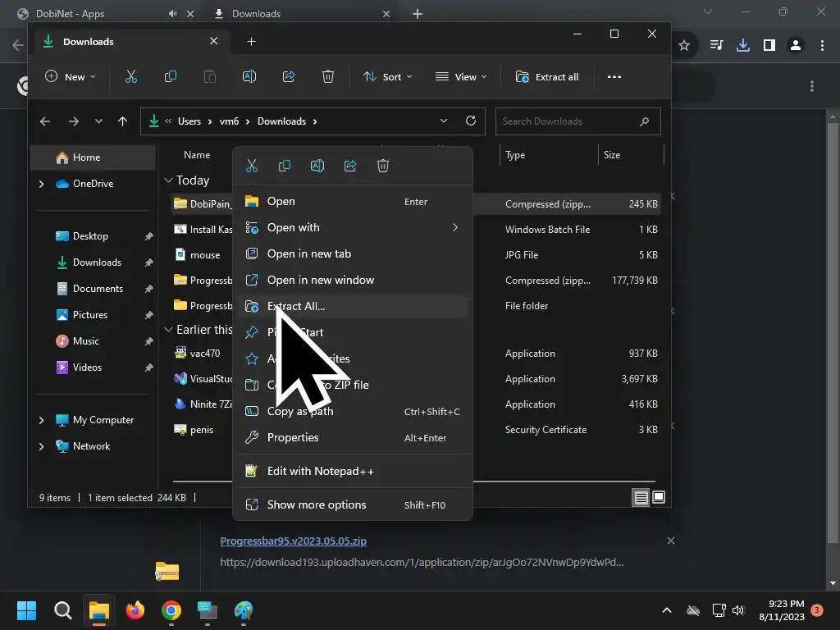Open Chrome from the taskbar
Image resolution: width=840 pixels, height=630 pixels.
coord(171,610)
